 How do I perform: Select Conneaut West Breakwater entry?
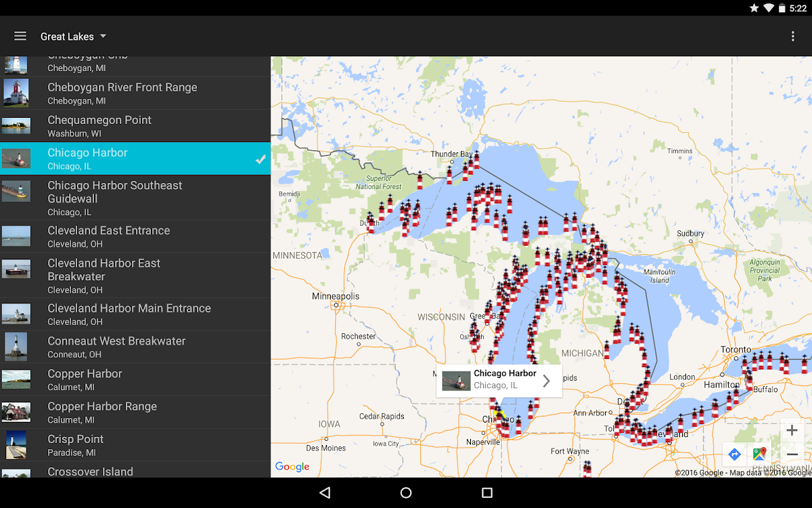[x=135, y=347]
